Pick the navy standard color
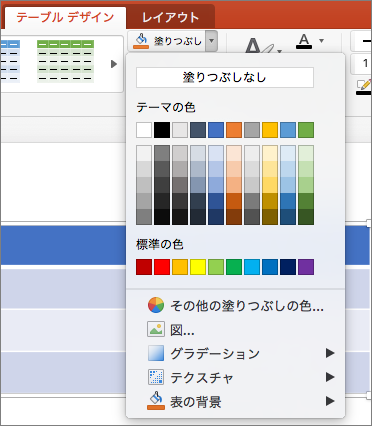 point(288,267)
